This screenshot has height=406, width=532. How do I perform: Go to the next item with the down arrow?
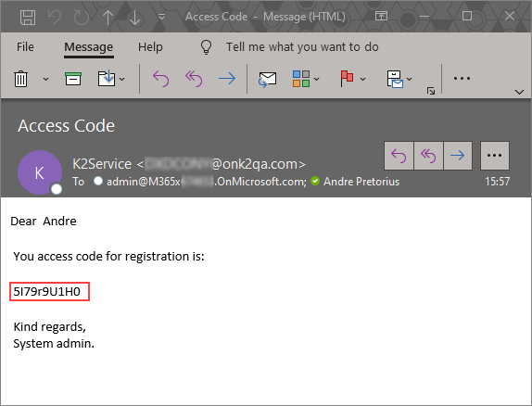(x=135, y=18)
